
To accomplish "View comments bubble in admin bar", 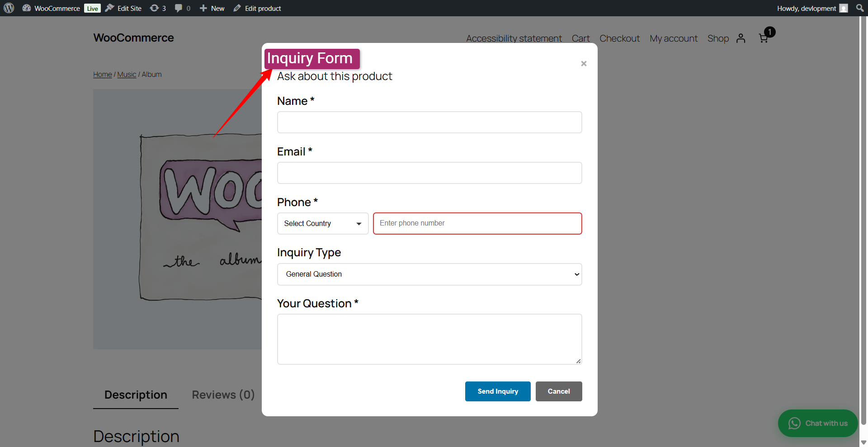I will pos(183,8).
